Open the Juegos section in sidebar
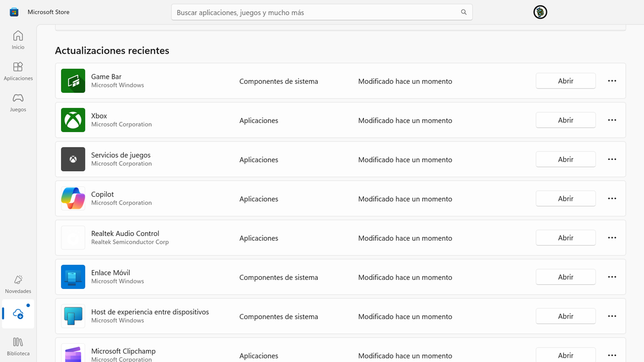 click(x=18, y=103)
